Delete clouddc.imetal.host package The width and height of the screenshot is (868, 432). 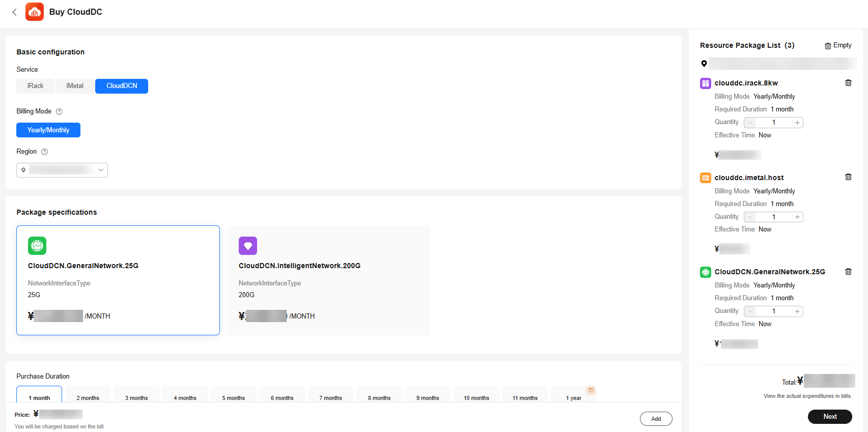click(x=848, y=177)
